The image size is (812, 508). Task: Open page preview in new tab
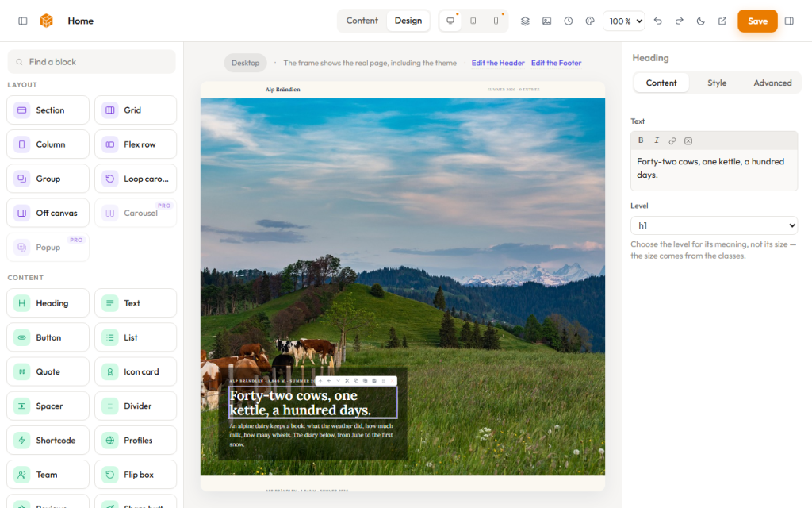(722, 21)
